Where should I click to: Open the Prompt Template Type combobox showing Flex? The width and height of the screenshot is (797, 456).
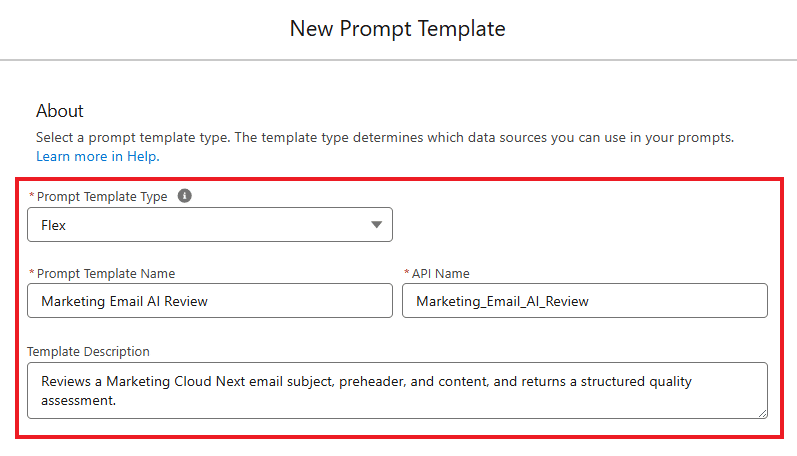point(210,225)
